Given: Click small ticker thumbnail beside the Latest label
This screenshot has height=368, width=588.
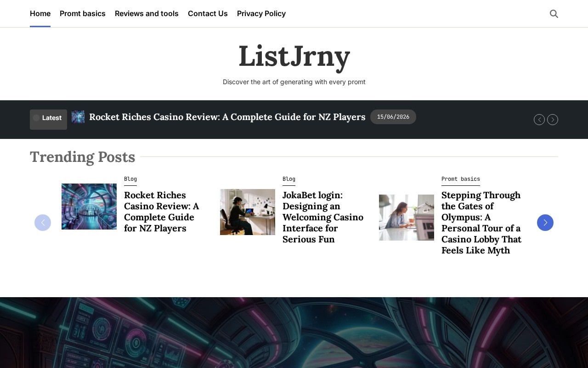Looking at the screenshot, I should (78, 117).
